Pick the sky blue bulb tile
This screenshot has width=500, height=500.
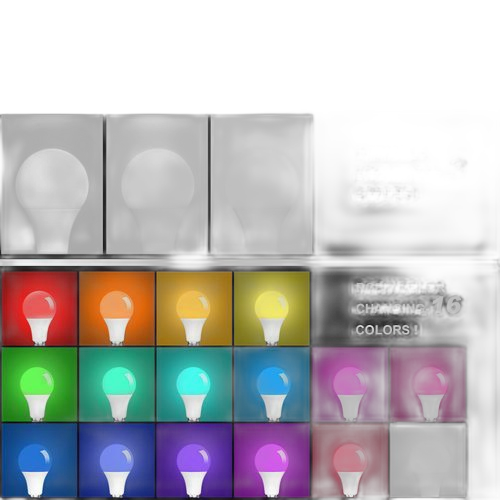pos(272,384)
